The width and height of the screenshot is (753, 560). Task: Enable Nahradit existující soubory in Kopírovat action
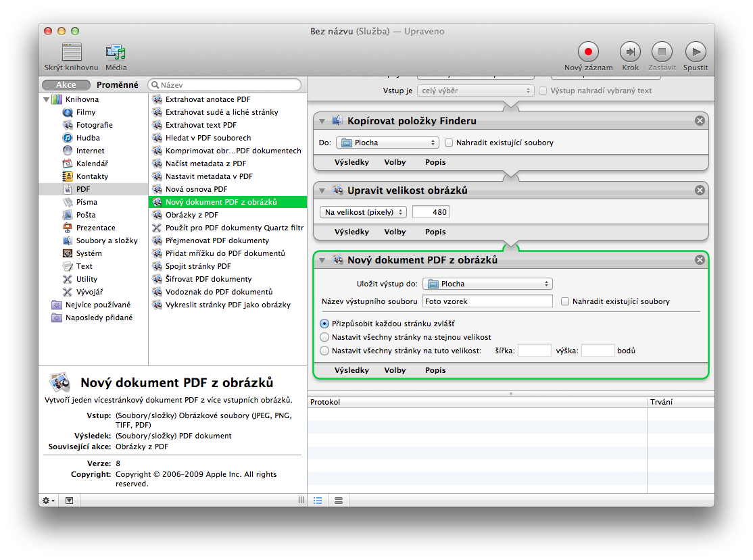pos(450,143)
